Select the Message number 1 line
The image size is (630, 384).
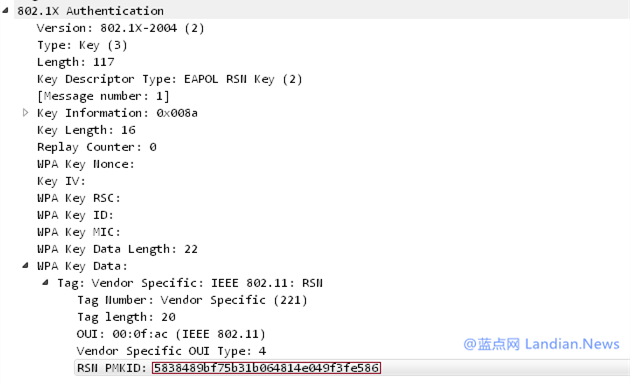tap(103, 96)
